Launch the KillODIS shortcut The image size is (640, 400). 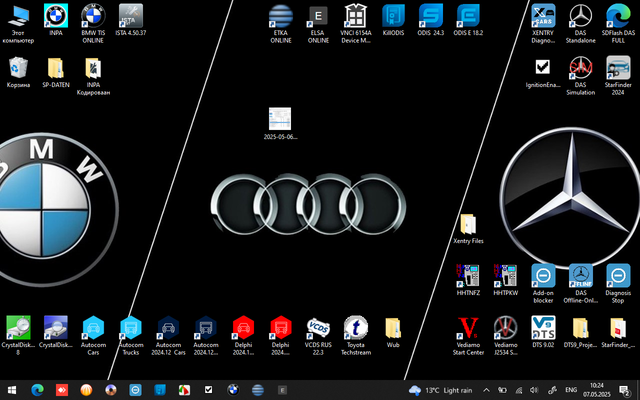pos(393,20)
